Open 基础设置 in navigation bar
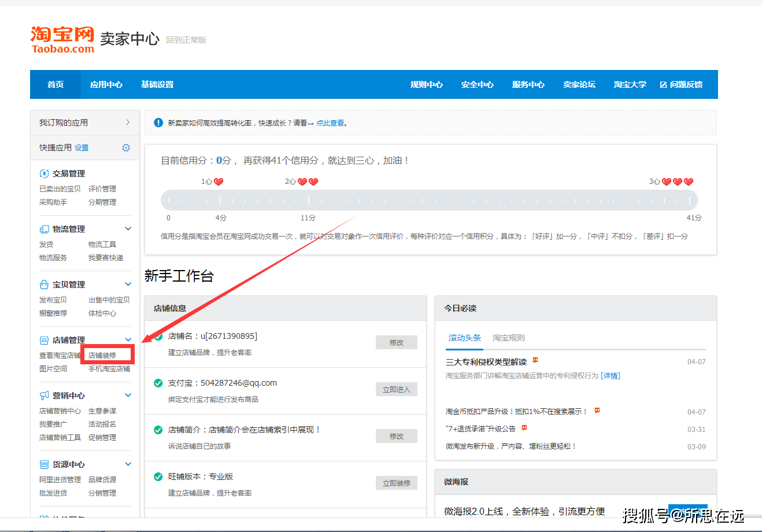Viewport: 762px width, 532px height. [157, 84]
